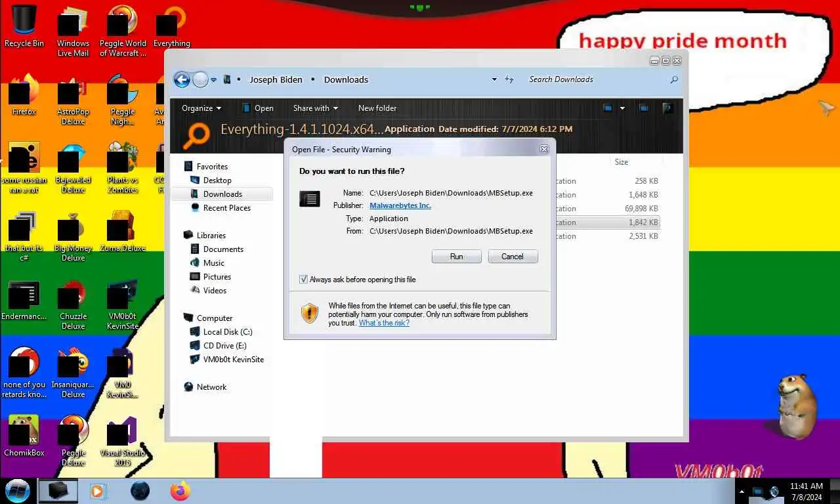This screenshot has width=840, height=504.
Task: Close the Security Warning dialog with X
Action: point(544,150)
